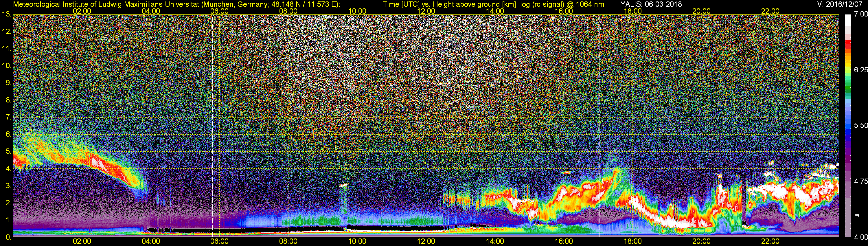Image resolution: width=868 pixels, height=246 pixels.
Task: Click the small 'eq' label beside the colorbar
Action: coord(857,215)
